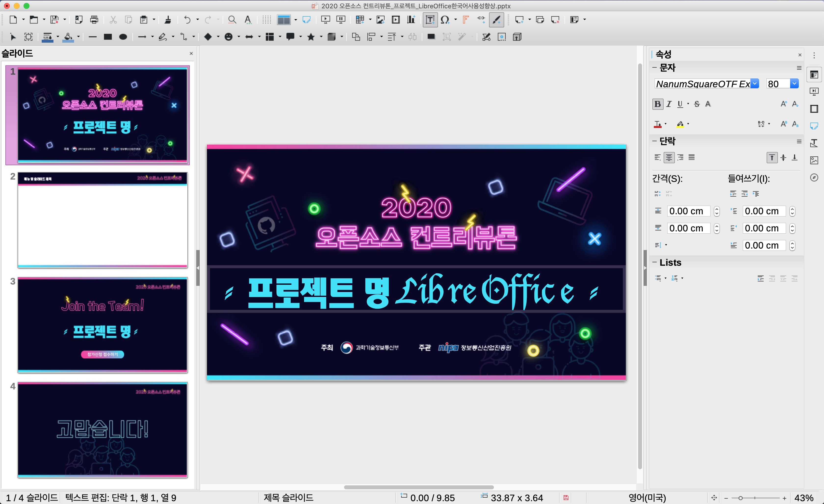The height and width of the screenshot is (504, 824).
Task: Collapse the Lists section
Action: point(655,262)
